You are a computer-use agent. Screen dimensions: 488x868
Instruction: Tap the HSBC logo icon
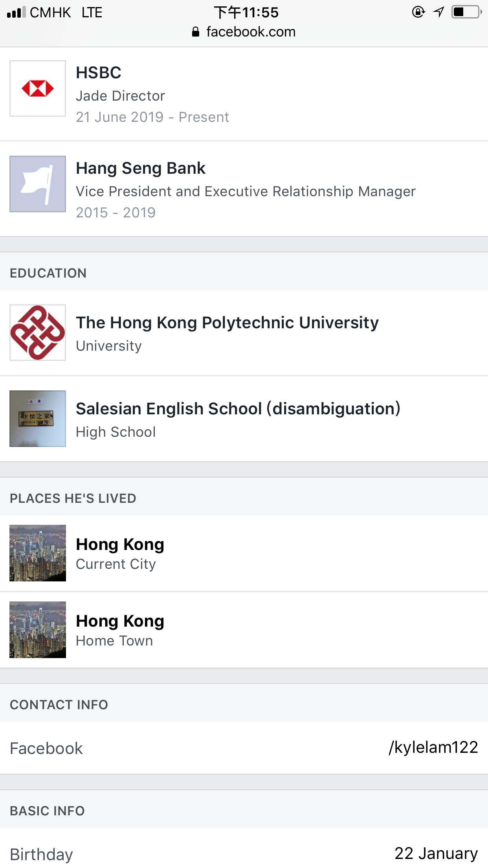(x=38, y=88)
